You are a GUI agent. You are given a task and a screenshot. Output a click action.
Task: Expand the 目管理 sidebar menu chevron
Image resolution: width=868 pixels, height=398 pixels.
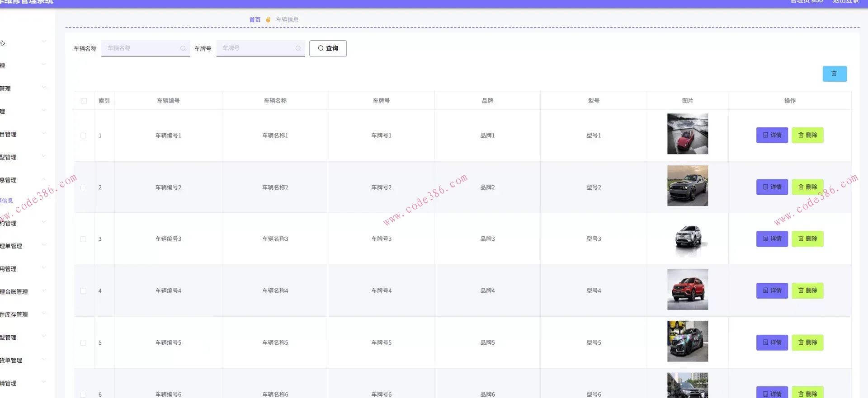(44, 133)
